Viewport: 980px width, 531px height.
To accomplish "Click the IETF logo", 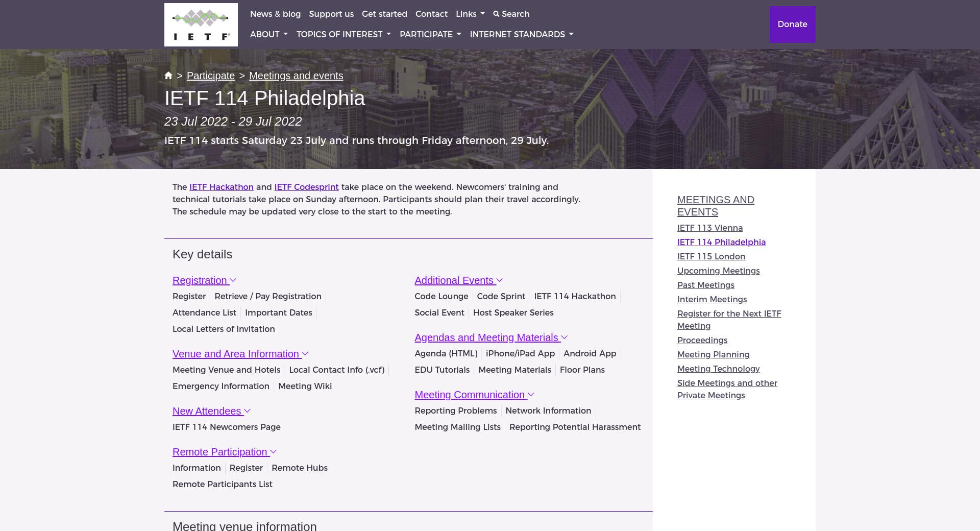I will [201, 25].
